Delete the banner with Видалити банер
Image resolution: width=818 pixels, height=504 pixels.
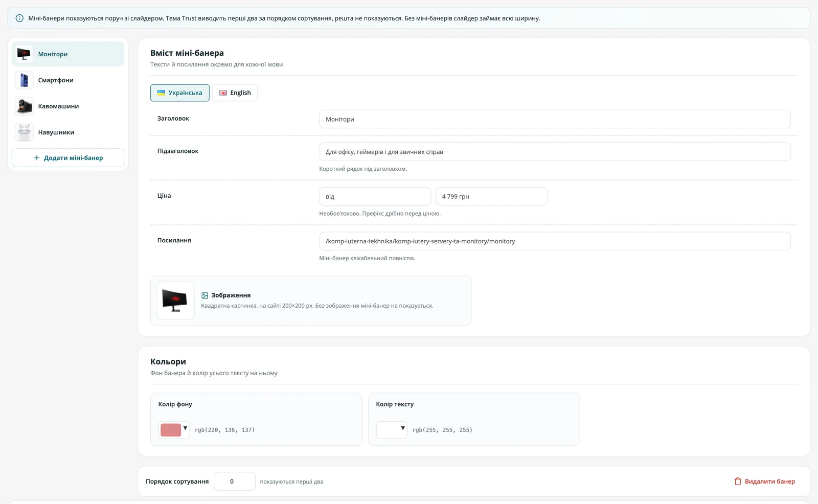point(765,482)
